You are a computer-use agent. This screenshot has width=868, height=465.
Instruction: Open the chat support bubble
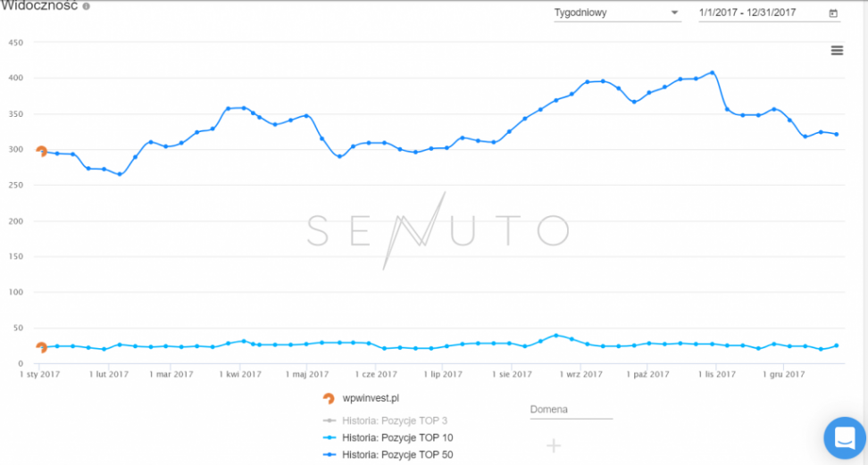(844, 437)
